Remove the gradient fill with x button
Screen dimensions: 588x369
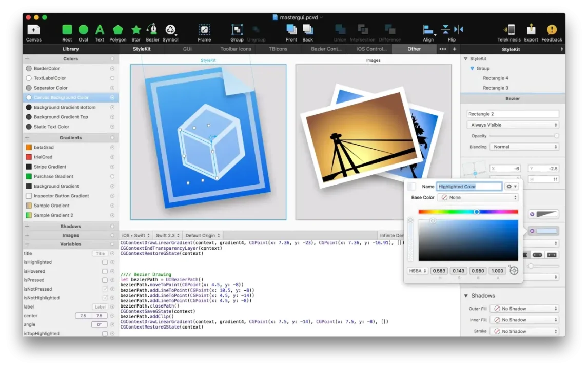point(532,214)
